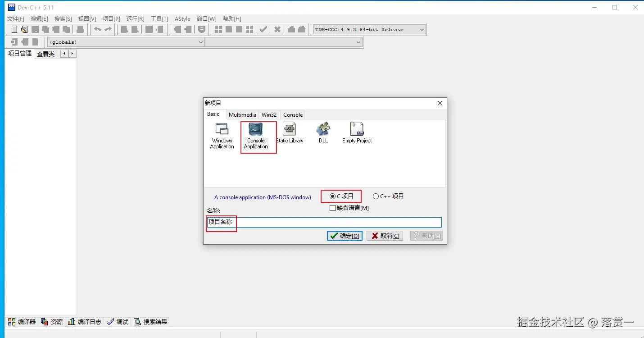Maximize the Dev-C++ window
Viewport: 644px width, 338px height.
click(615, 7)
